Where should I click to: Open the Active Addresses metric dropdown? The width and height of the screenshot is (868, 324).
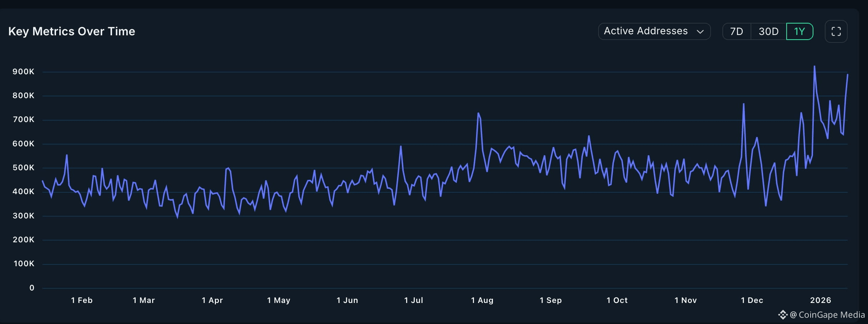pos(654,31)
